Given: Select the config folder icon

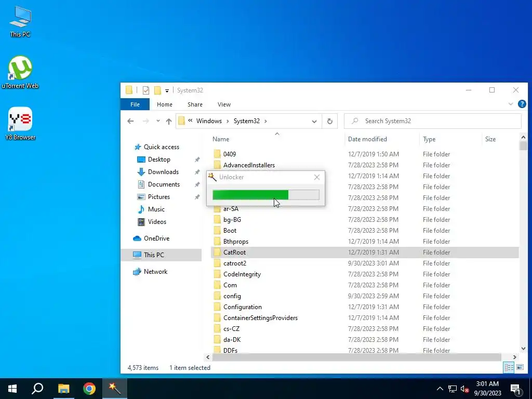Looking at the screenshot, I should click(217, 296).
